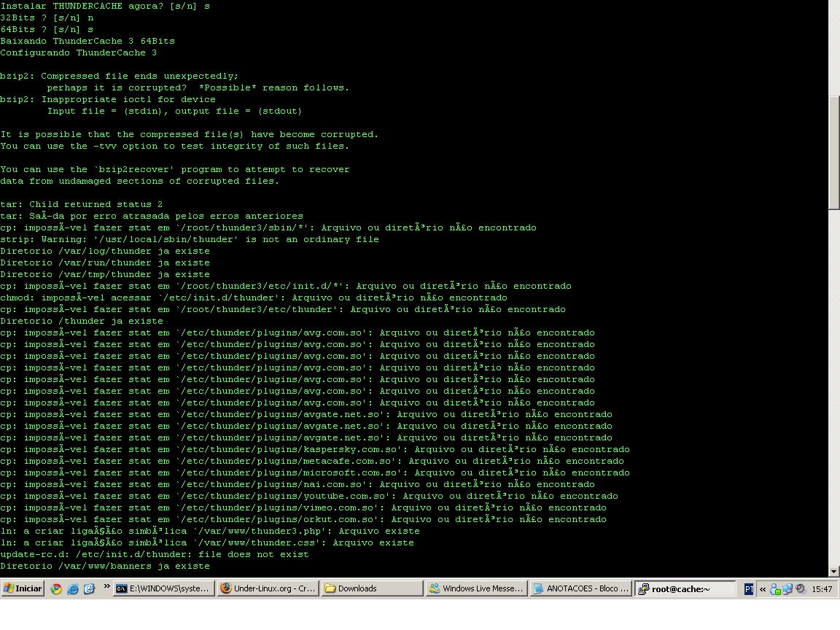Click 'chmod: impossível acessar /etc/init.d/thunder' line
840x630 pixels.
point(254,297)
